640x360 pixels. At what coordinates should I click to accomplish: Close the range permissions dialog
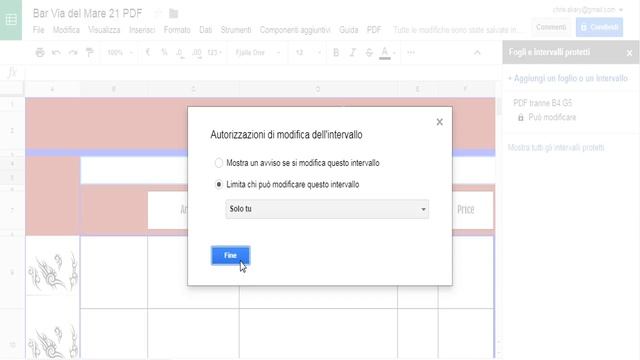point(440,122)
